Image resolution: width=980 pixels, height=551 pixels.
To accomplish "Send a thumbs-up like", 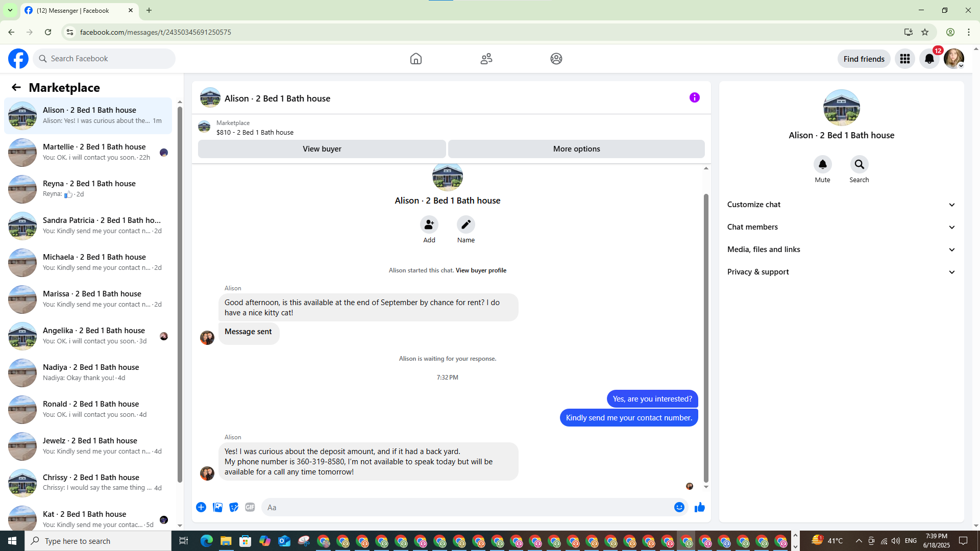I will (700, 507).
